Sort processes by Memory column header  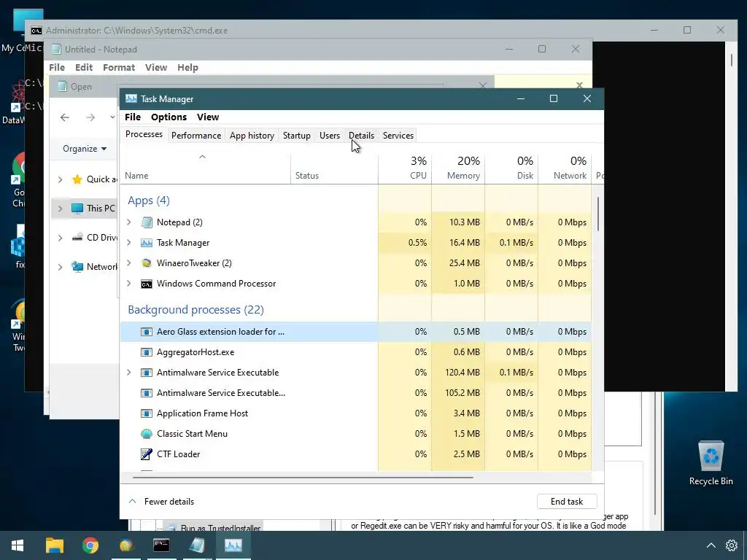pyautogui.click(x=458, y=168)
